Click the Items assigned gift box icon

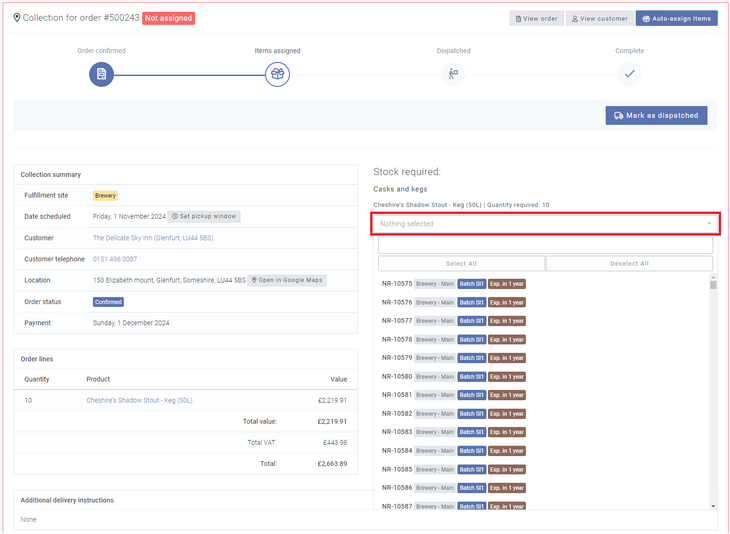(277, 74)
